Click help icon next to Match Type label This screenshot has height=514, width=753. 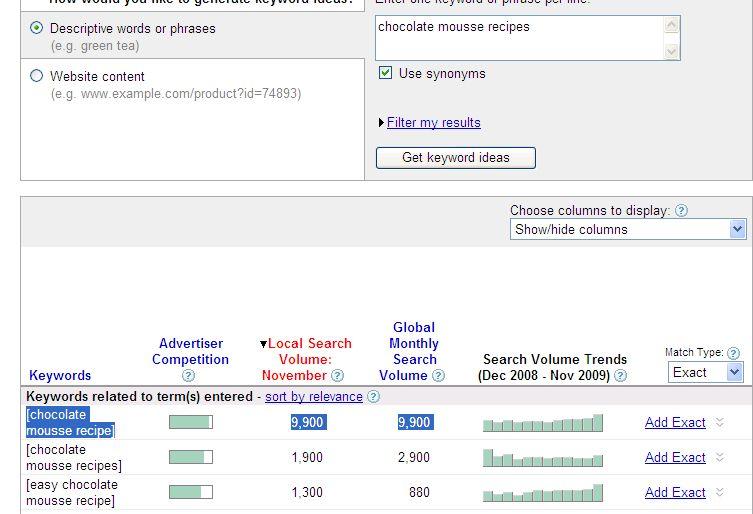click(734, 353)
